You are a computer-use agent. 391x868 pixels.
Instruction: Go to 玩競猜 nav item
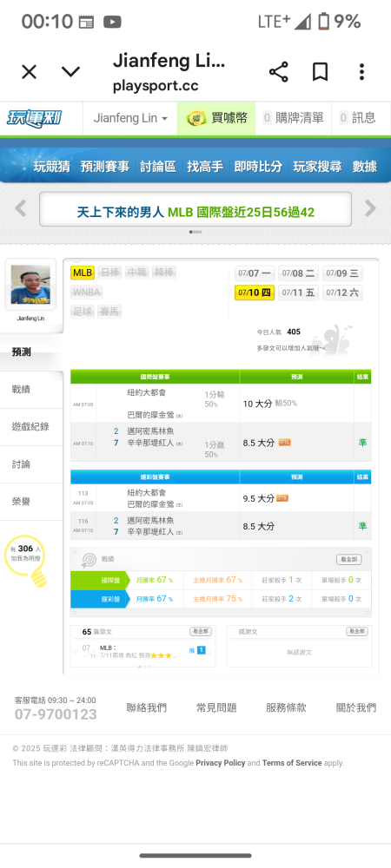click(52, 166)
